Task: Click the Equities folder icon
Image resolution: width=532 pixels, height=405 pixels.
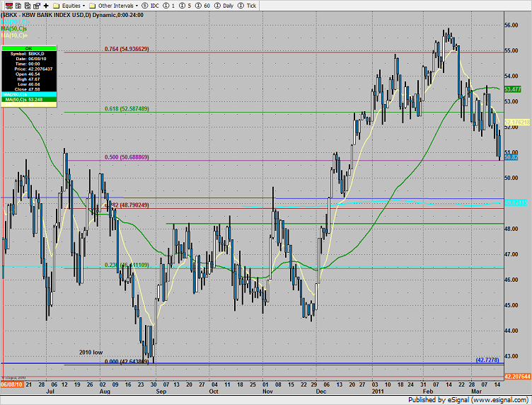Action: tap(57, 6)
